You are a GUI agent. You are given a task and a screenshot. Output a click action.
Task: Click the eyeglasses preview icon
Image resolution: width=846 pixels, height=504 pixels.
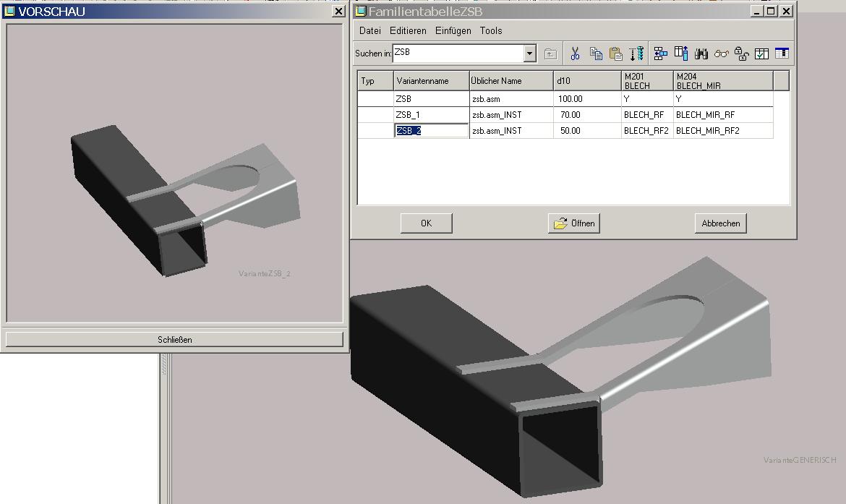722,54
